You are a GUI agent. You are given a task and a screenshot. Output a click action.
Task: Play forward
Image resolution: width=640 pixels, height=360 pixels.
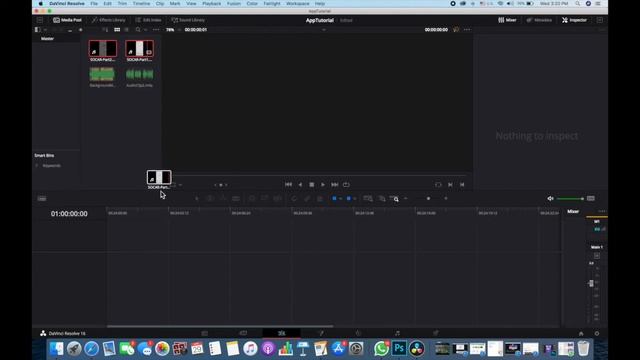click(x=323, y=184)
